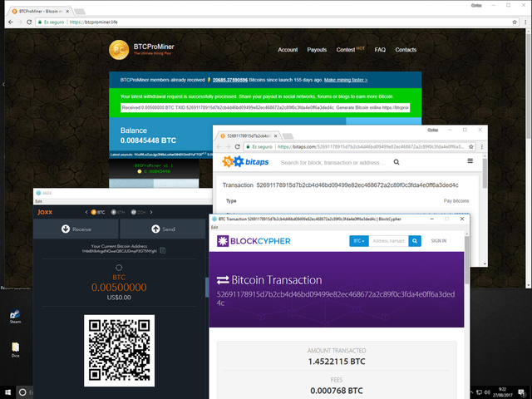532x399 pixels.
Task: Show next coins with the right chevron in Jaxx
Action: point(151,212)
